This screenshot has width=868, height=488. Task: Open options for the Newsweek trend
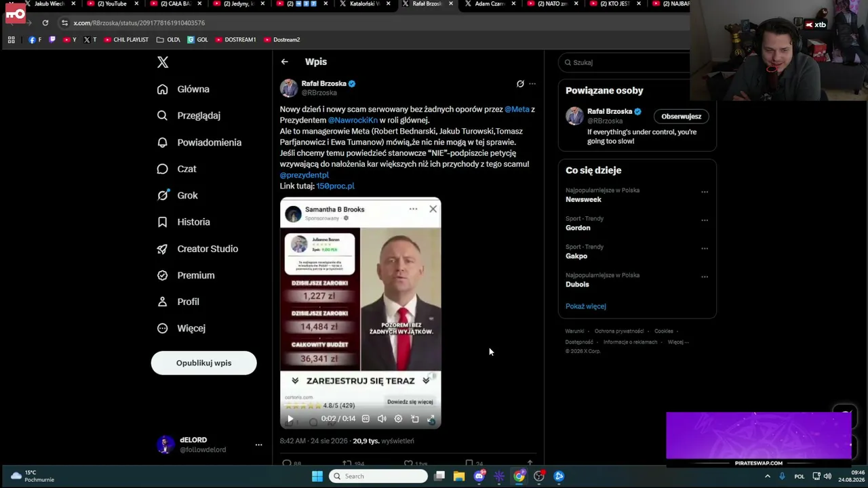tap(705, 192)
